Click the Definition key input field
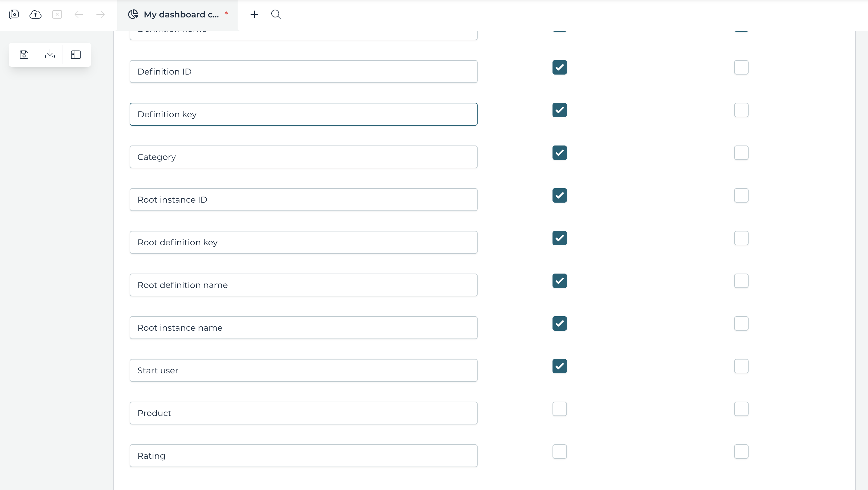 coord(303,114)
